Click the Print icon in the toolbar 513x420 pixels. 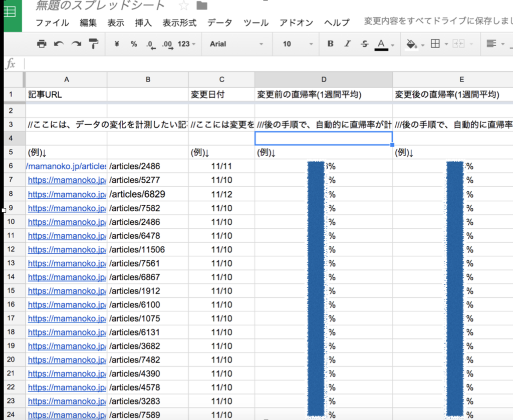(x=41, y=44)
